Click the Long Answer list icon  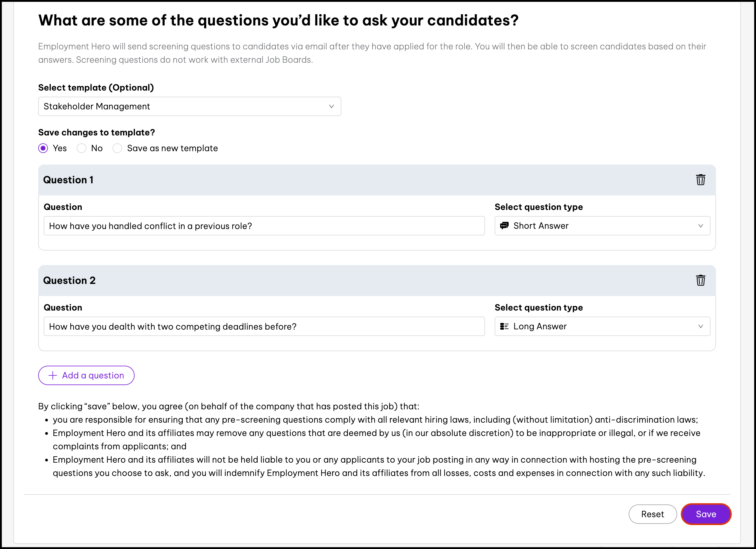tap(504, 326)
